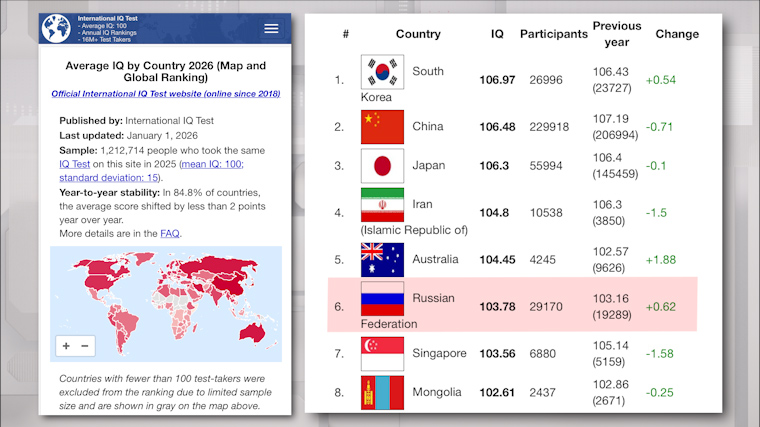The height and width of the screenshot is (427, 760).
Task: Open the hamburger menu icon
Action: (271, 29)
